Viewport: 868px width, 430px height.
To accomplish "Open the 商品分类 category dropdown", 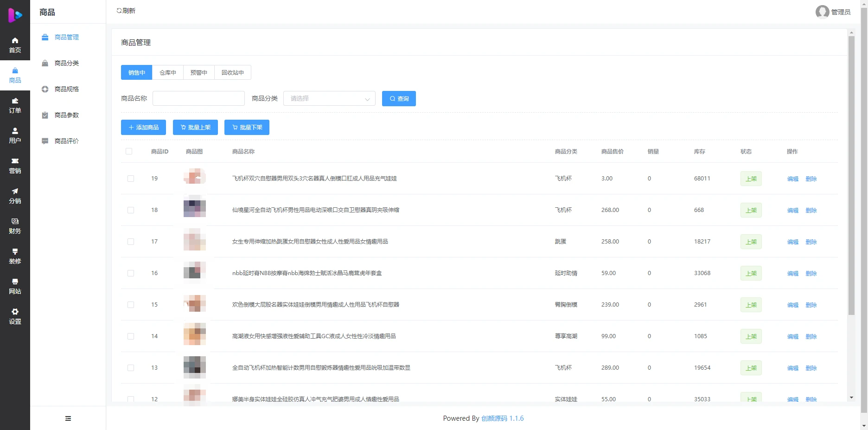I will [x=329, y=98].
